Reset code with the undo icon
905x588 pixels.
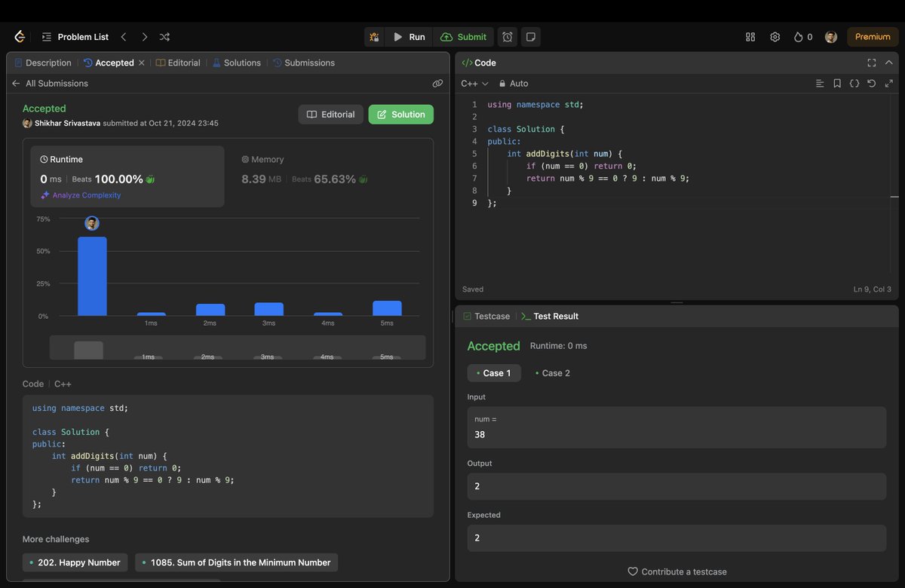pos(872,84)
